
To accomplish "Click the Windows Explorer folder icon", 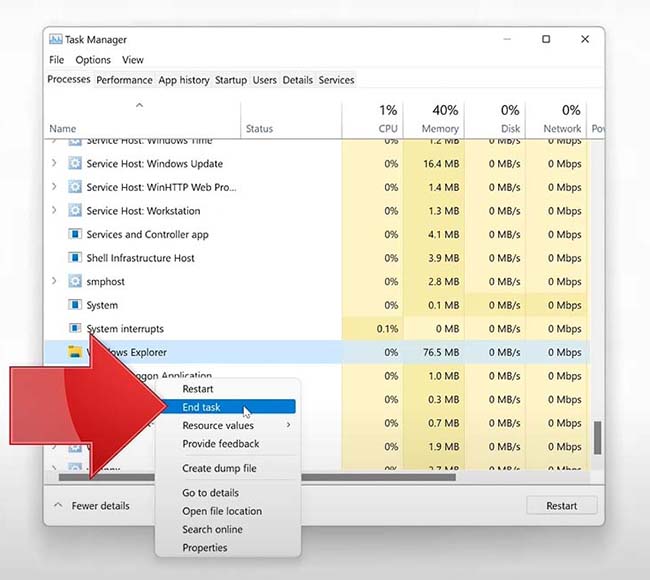I will coord(75,352).
